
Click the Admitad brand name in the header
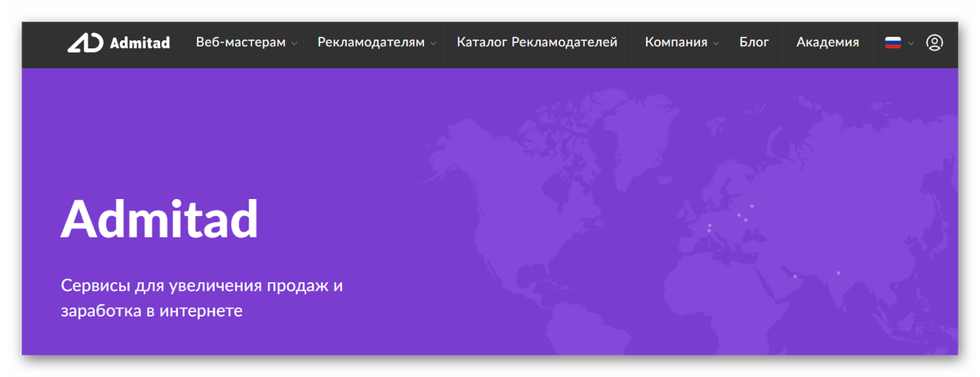click(x=140, y=42)
